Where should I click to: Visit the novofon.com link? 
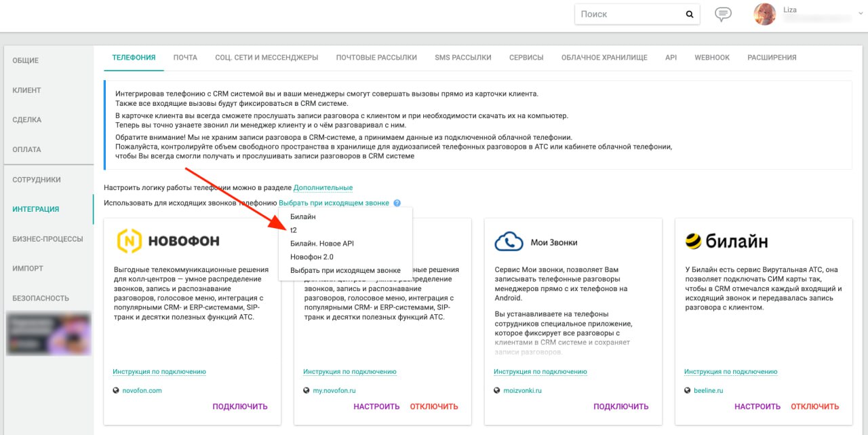(142, 391)
